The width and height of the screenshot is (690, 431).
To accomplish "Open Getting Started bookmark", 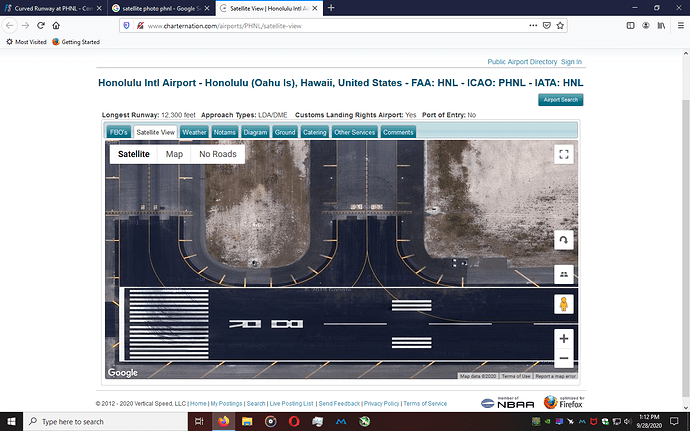I will pos(76,42).
